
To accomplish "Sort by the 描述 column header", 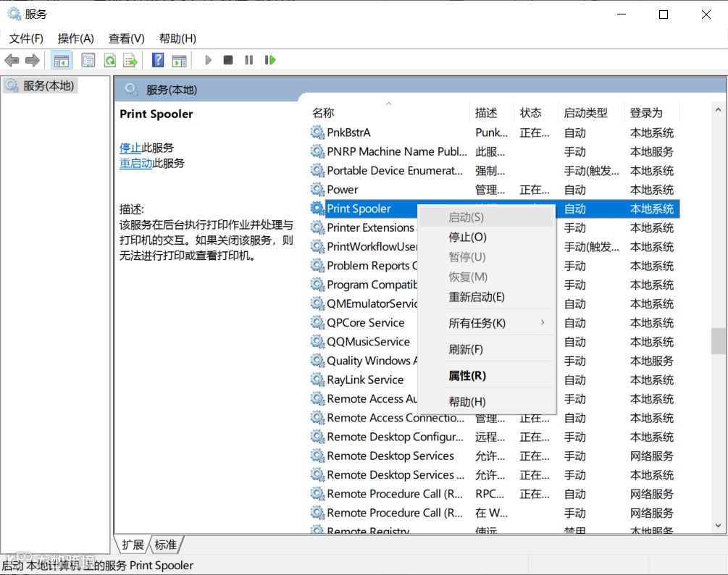I will coord(492,113).
